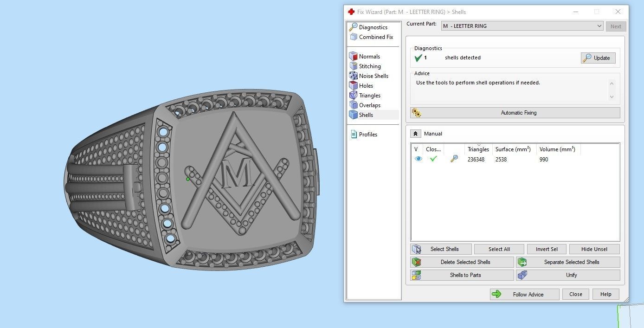Click the Diagnostics magnifier icon

353,27
